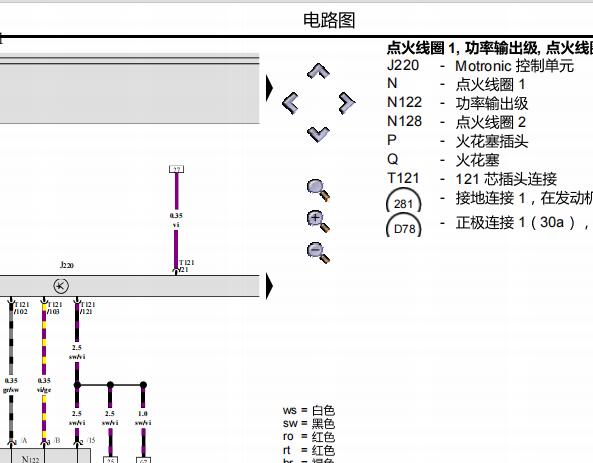Viewport: 593px width, 463px height.
Task: Click the plain magnifier reset zoom icon
Action: (x=318, y=191)
